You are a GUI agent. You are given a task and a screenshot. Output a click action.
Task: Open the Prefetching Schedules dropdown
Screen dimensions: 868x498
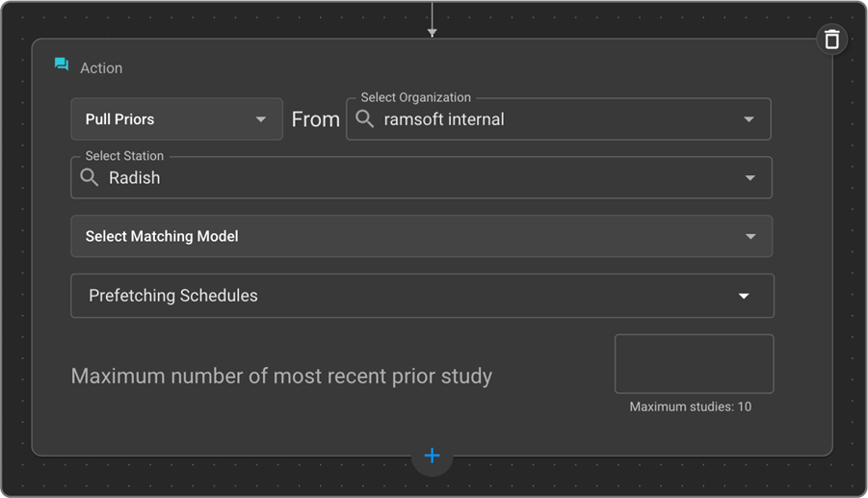(x=421, y=296)
